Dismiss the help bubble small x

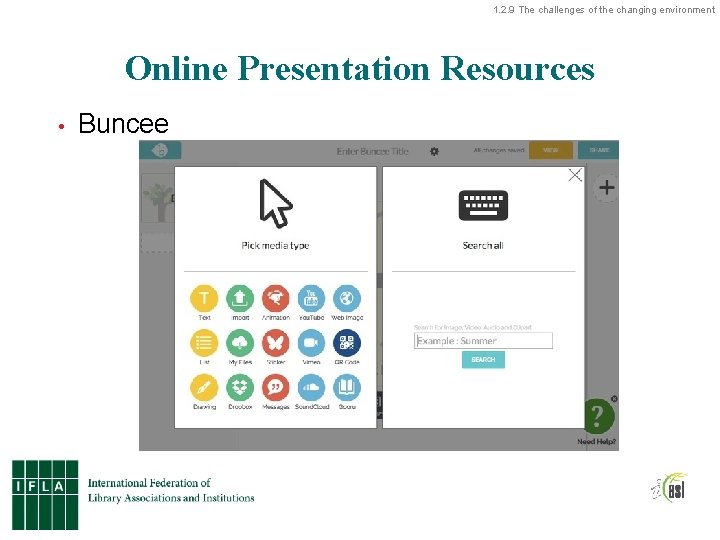(x=614, y=399)
